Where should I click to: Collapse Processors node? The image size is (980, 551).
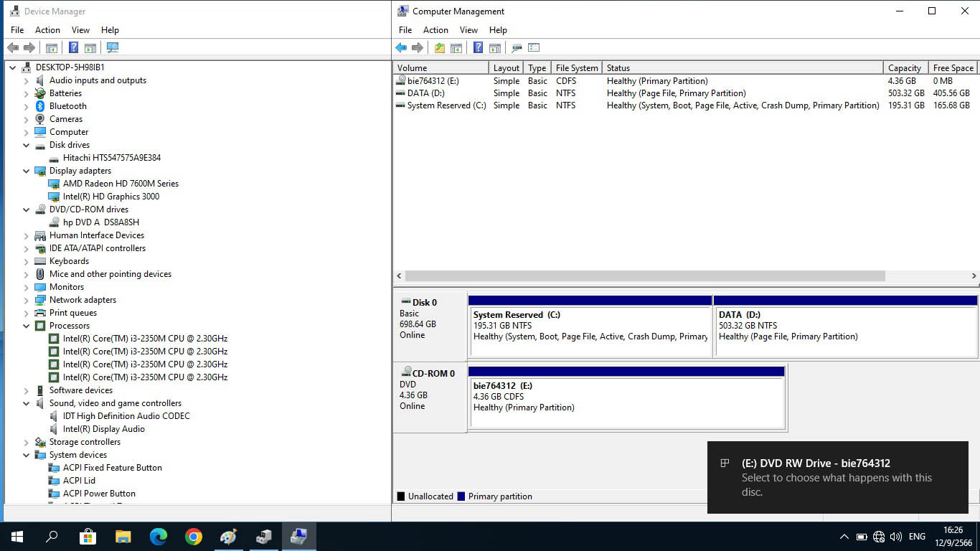27,326
